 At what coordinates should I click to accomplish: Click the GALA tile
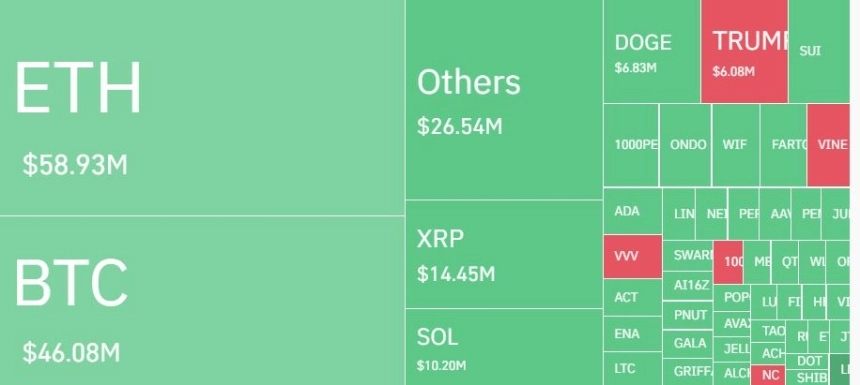tap(688, 343)
